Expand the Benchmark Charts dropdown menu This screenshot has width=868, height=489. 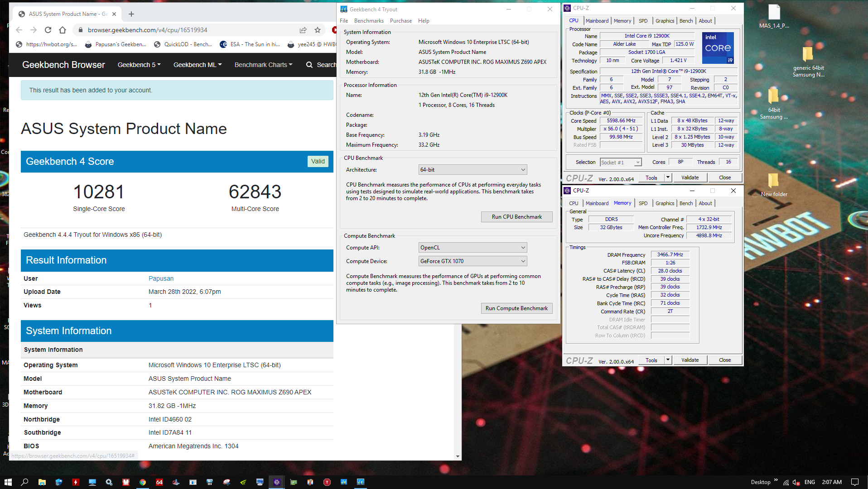pyautogui.click(x=263, y=65)
